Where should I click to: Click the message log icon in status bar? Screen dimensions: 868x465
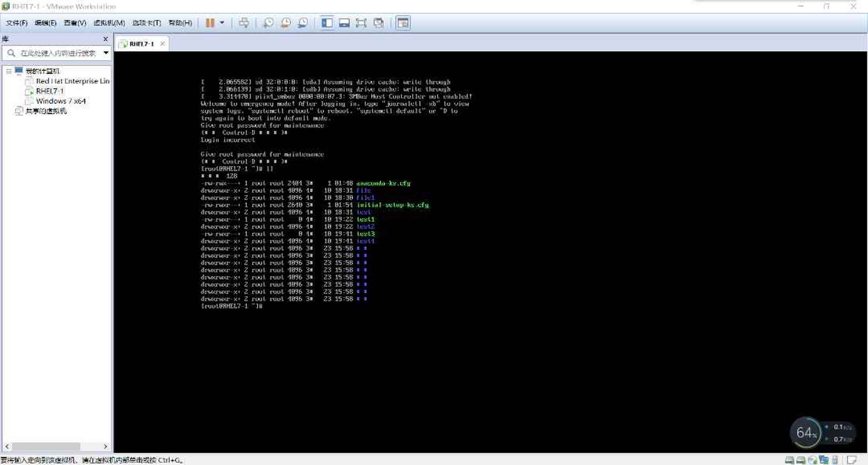[852, 460]
